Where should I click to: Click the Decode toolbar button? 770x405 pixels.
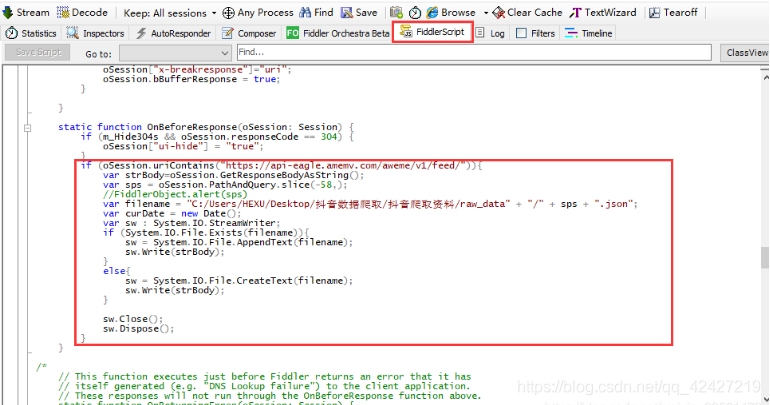pos(82,12)
